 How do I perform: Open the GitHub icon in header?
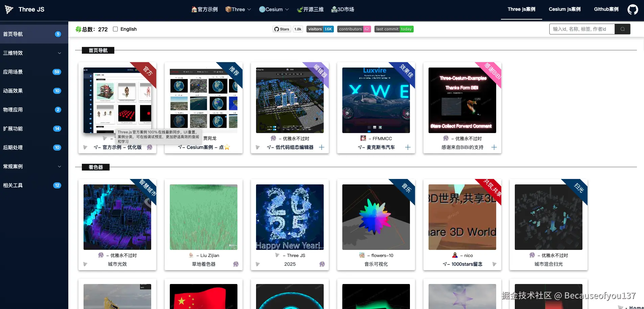pos(633,9)
